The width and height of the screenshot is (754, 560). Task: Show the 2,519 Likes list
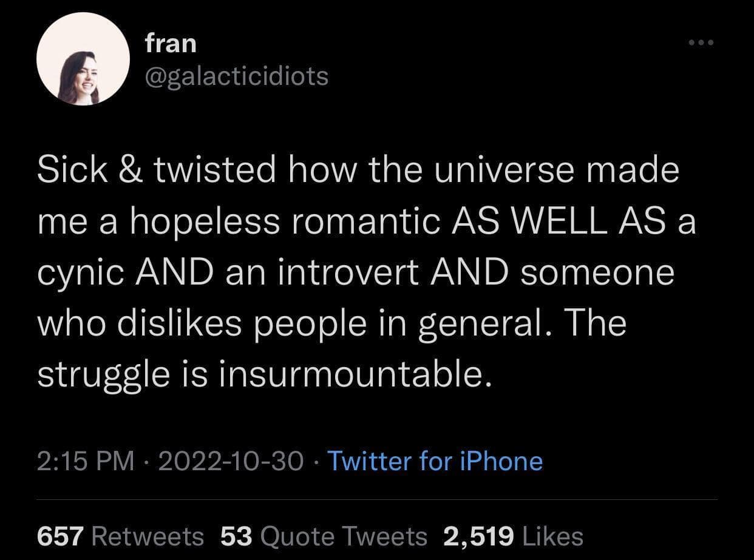513,536
